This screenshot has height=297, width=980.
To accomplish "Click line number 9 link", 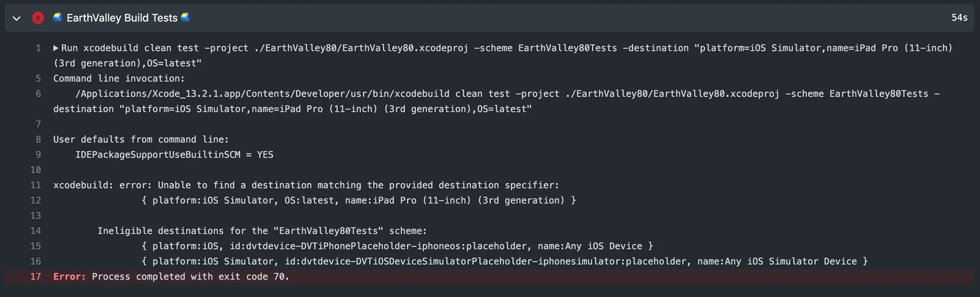I will click(x=38, y=154).
